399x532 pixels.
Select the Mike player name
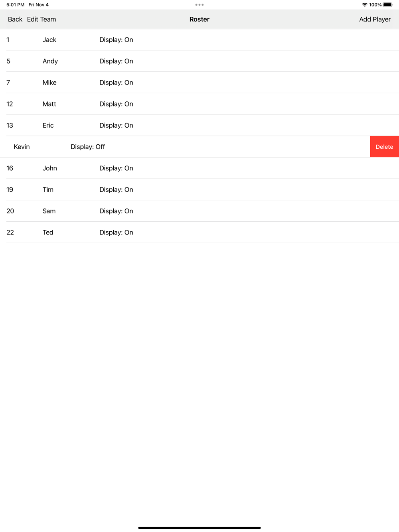pyautogui.click(x=49, y=83)
